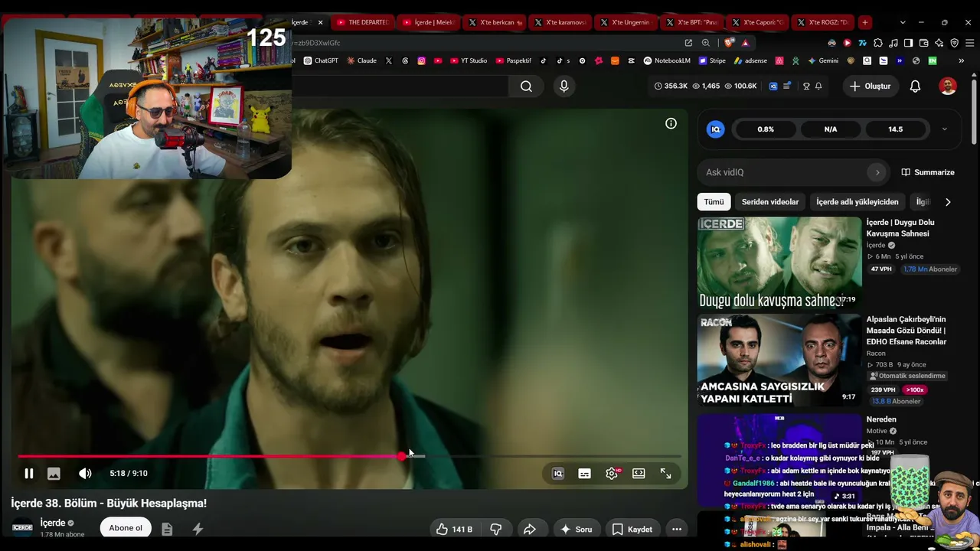This screenshot has width=980, height=551.
Task: Show hidden bookmarks with the double chevron
Action: 961,60
